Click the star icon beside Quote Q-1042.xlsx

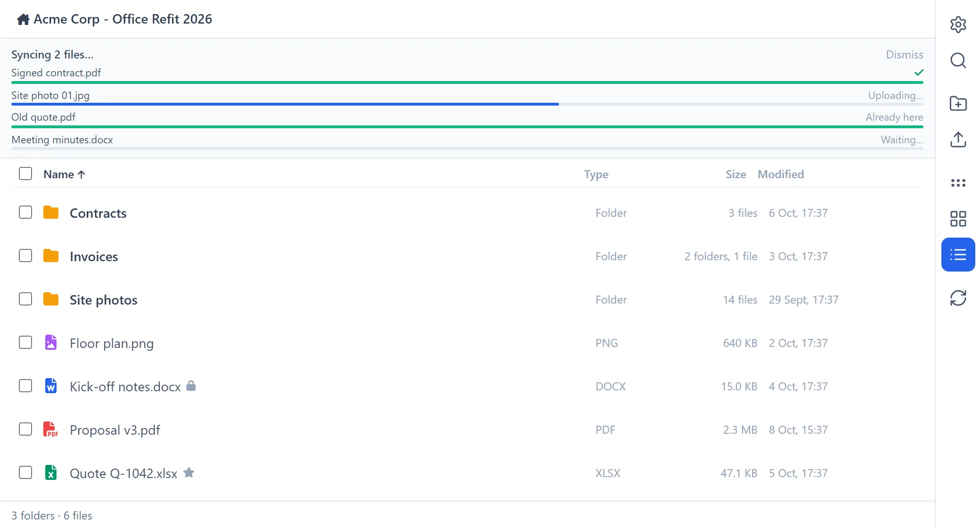tap(189, 472)
